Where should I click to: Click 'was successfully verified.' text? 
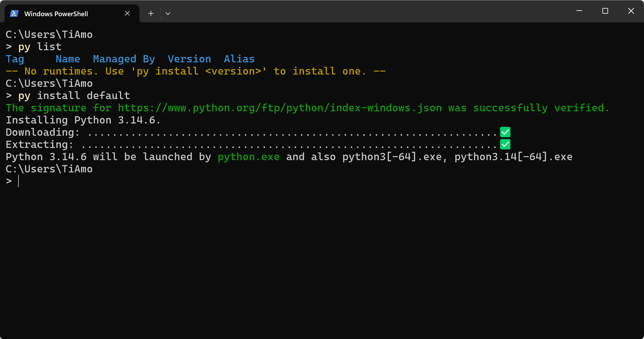[x=529, y=108]
